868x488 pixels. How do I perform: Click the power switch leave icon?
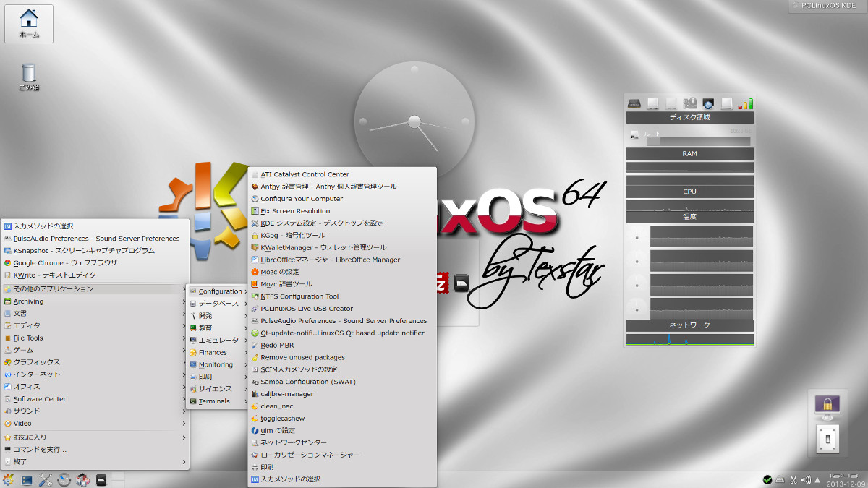coord(826,439)
